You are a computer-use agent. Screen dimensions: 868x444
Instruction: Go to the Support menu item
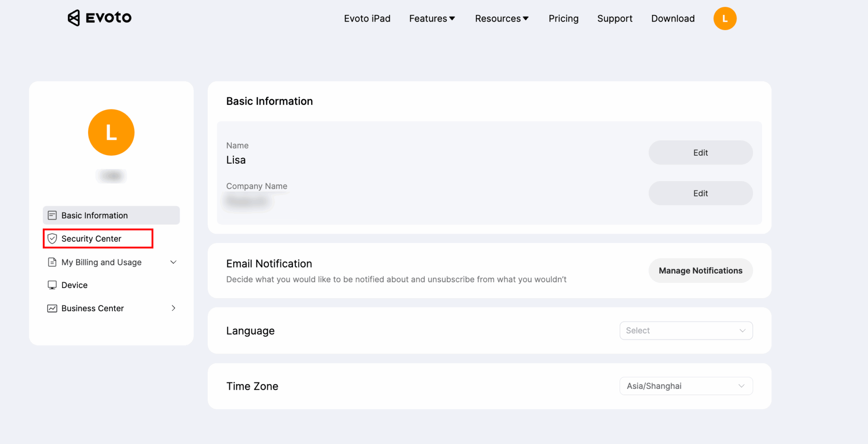(615, 18)
